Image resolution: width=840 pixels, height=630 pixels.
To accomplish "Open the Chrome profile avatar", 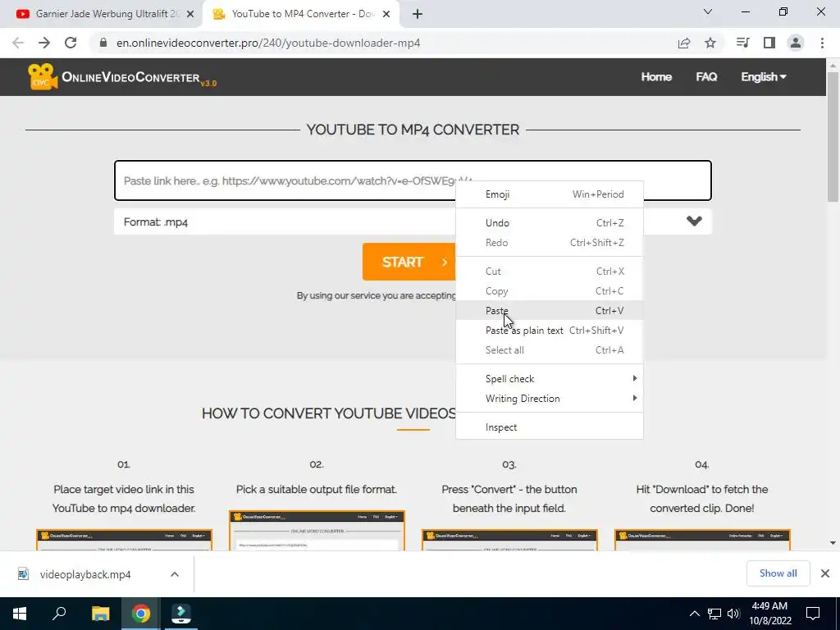I will pyautogui.click(x=796, y=43).
